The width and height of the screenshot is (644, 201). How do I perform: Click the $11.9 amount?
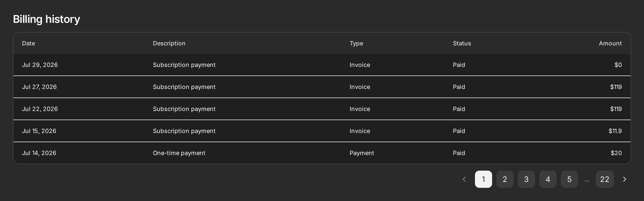tap(615, 131)
